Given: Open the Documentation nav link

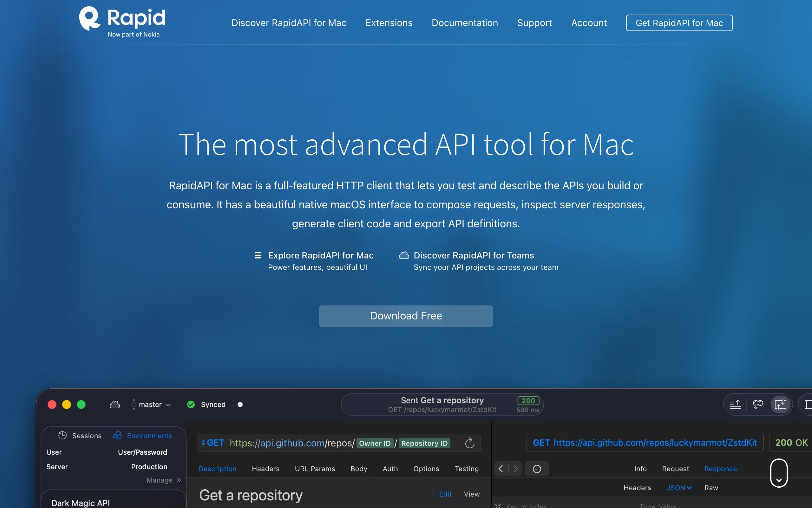Looking at the screenshot, I should point(464,23).
